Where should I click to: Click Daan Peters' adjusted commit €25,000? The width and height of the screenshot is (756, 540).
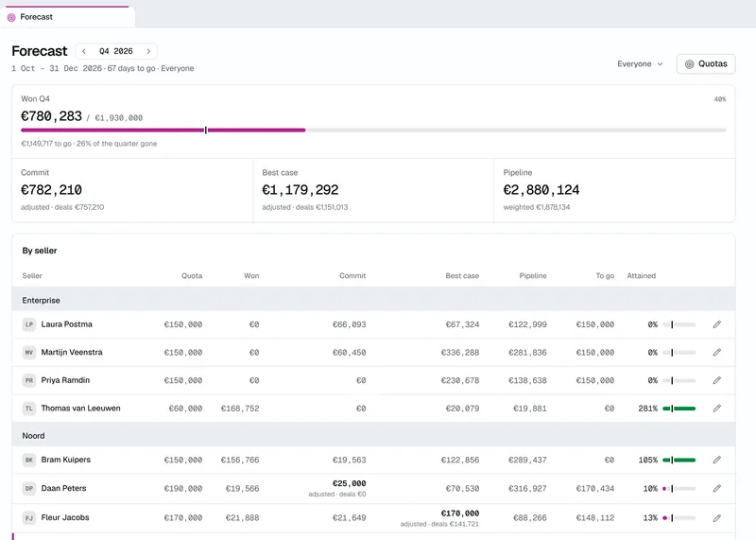(349, 483)
